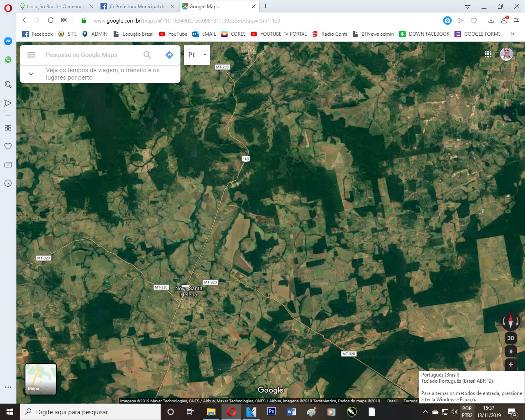Zoom in with the plus button

pyautogui.click(x=511, y=364)
